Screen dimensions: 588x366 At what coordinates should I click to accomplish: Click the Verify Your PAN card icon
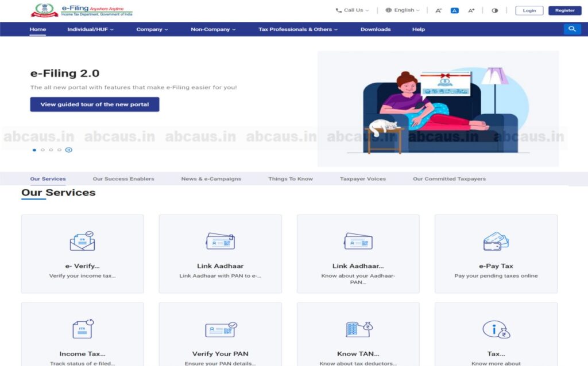220,329
